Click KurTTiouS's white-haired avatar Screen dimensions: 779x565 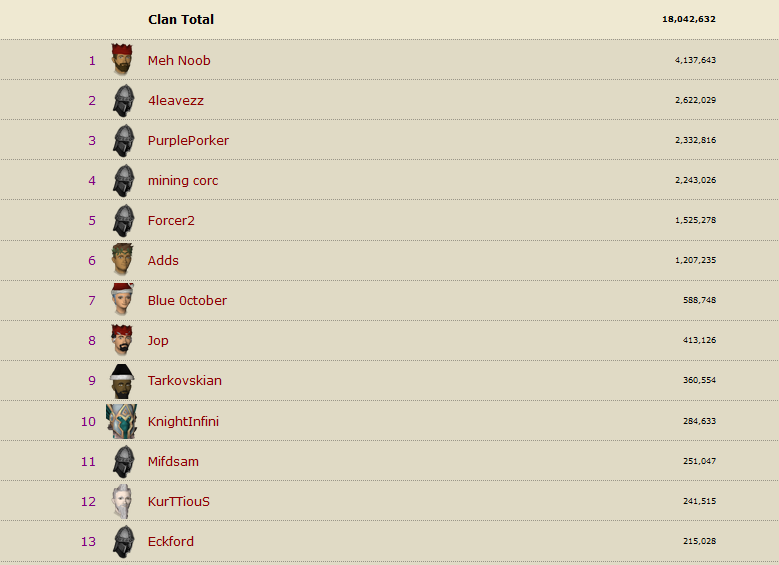[x=122, y=501]
